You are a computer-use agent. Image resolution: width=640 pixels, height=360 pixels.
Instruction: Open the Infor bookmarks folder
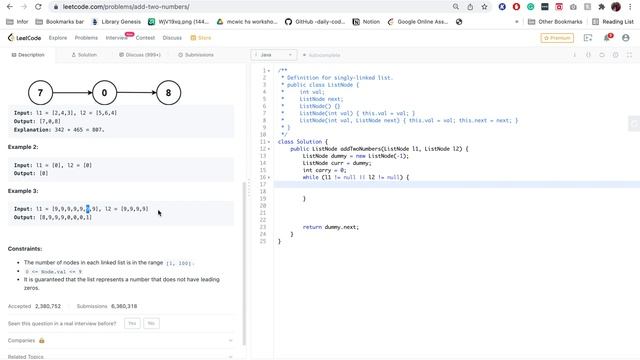tap(17, 22)
